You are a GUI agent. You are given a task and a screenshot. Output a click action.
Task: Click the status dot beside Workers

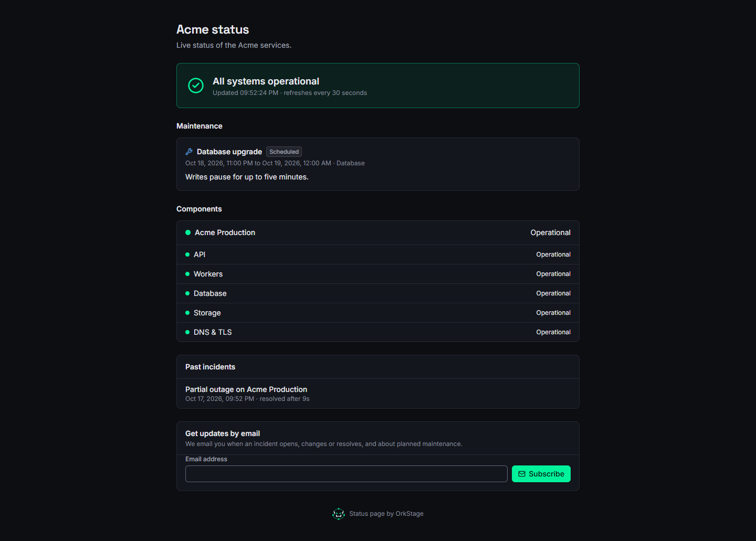[x=187, y=274]
